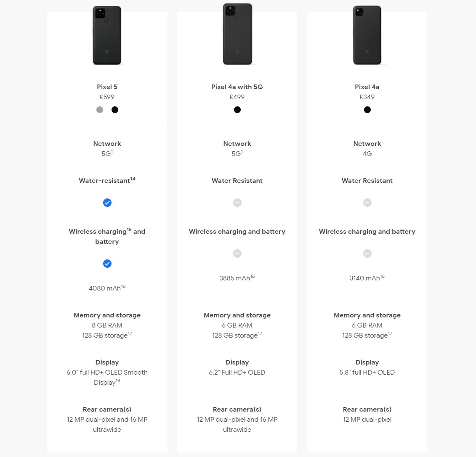Open the Pixel 4a with 5G phone image
Screen dimensions: 476x457
(237, 34)
